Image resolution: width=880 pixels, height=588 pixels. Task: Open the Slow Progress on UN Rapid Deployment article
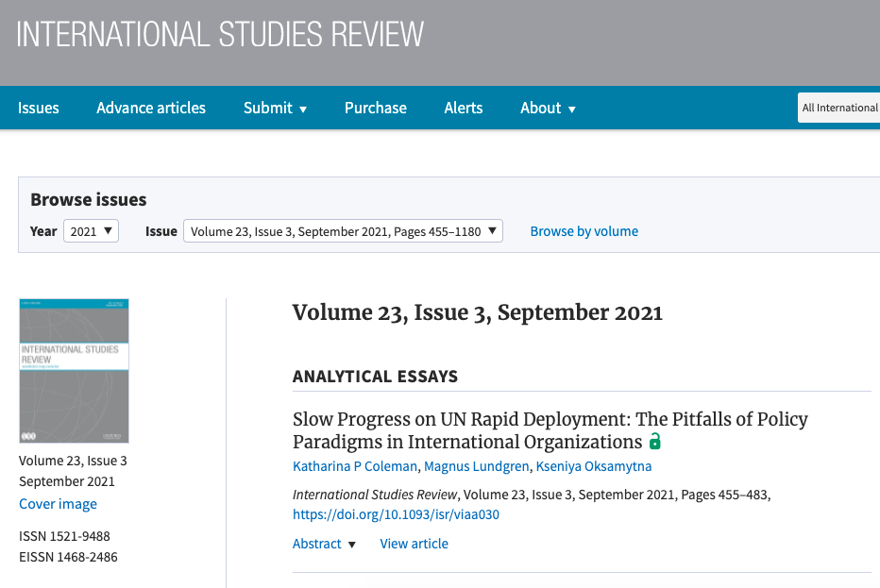coord(550,430)
